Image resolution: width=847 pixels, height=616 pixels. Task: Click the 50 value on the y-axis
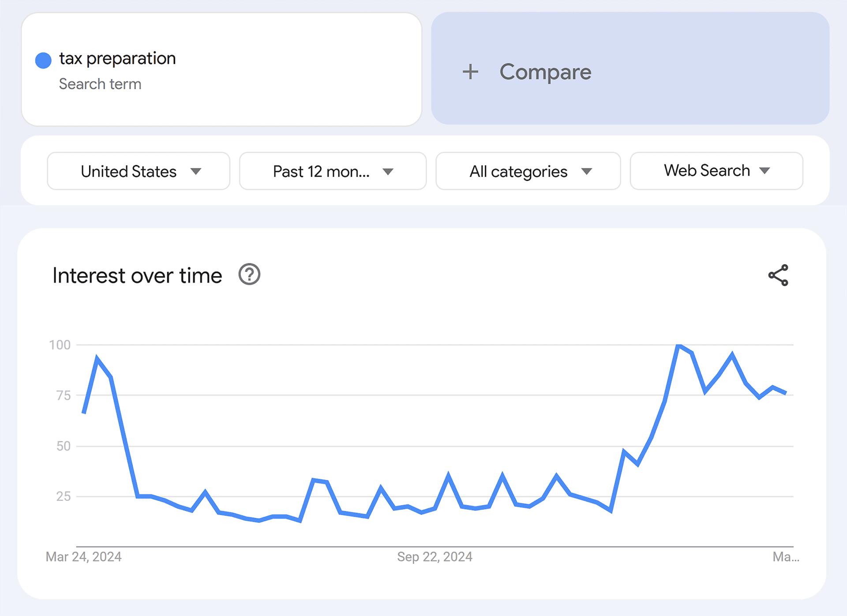(64, 446)
